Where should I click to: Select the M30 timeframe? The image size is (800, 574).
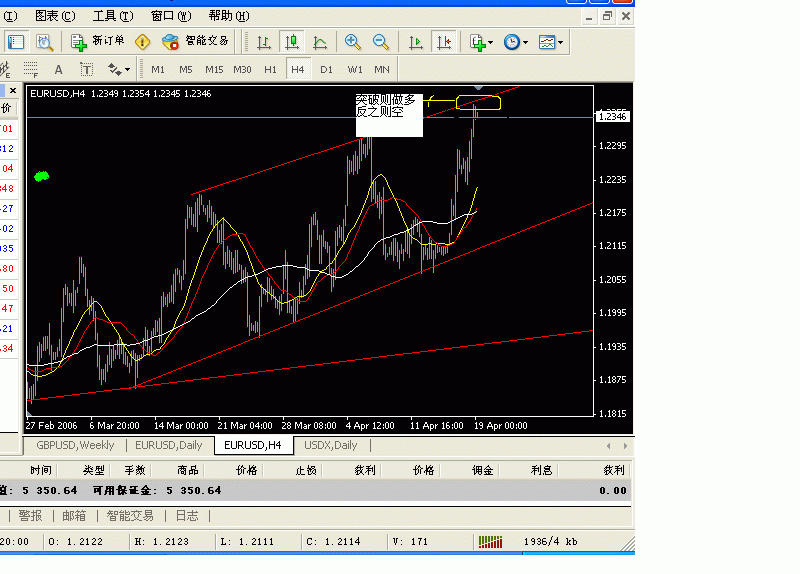242,69
